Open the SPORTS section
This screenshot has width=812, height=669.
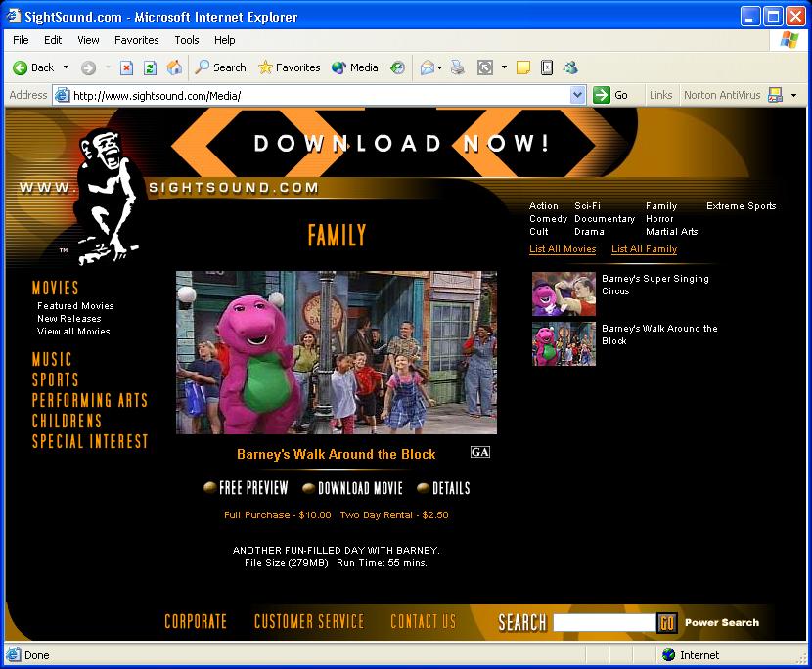(56, 379)
